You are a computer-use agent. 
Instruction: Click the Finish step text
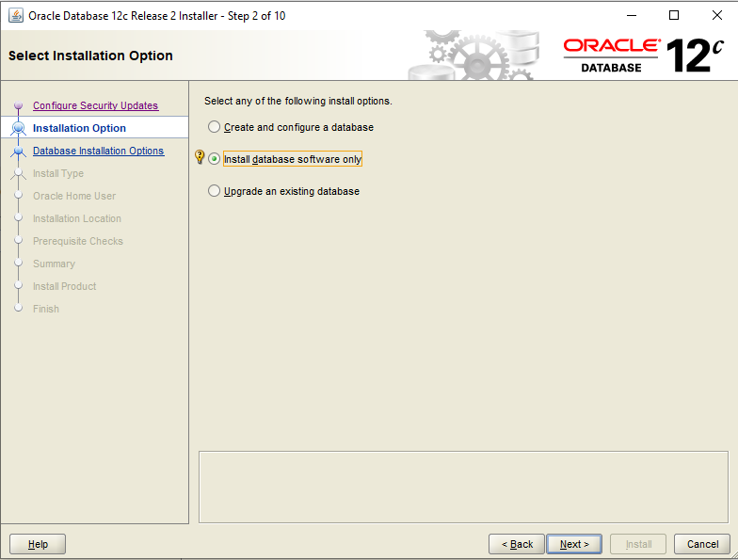46,309
